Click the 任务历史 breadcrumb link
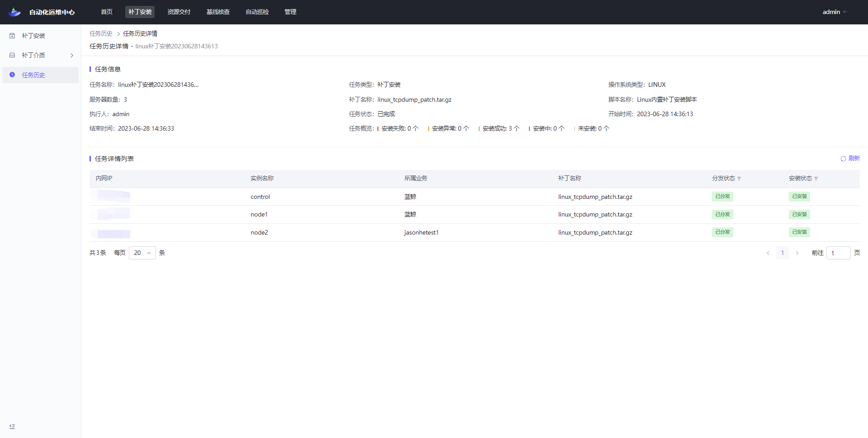 click(x=101, y=33)
